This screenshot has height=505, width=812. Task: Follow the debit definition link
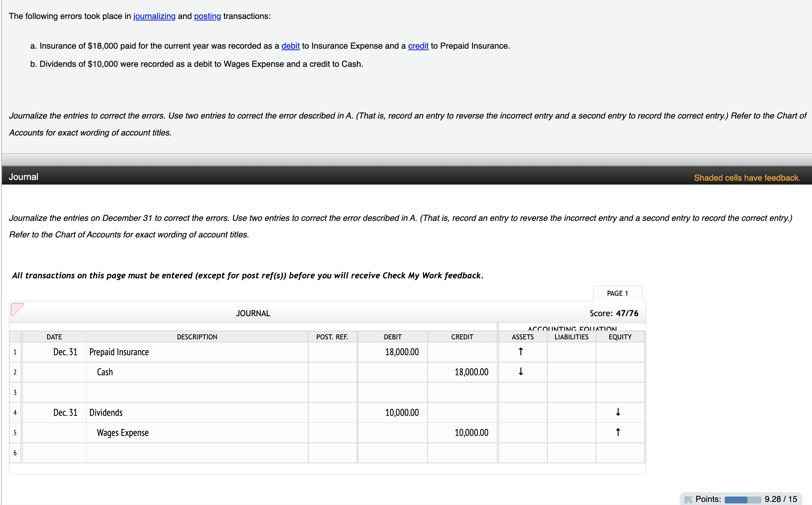pyautogui.click(x=290, y=46)
